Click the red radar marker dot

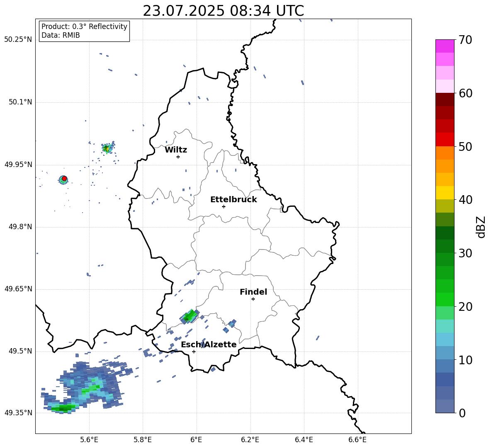(64, 179)
